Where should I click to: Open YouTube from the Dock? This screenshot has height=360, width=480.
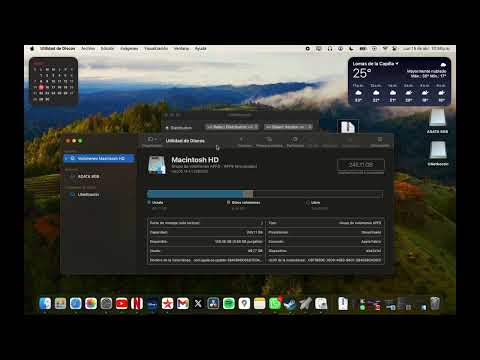tap(122, 304)
